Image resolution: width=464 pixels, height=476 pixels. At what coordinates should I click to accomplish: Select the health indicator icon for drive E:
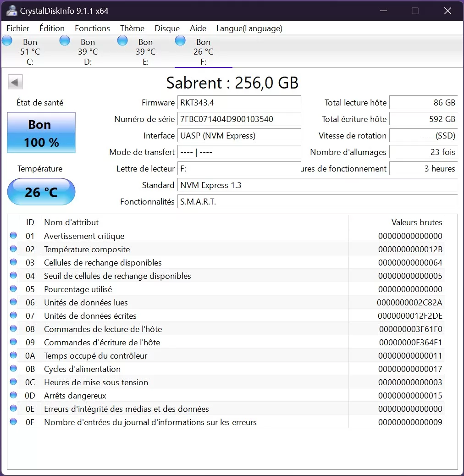[x=122, y=40]
